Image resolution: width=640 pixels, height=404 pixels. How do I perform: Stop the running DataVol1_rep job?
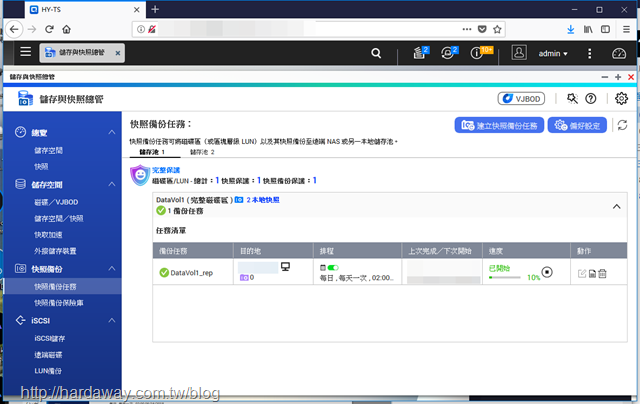[x=547, y=272]
